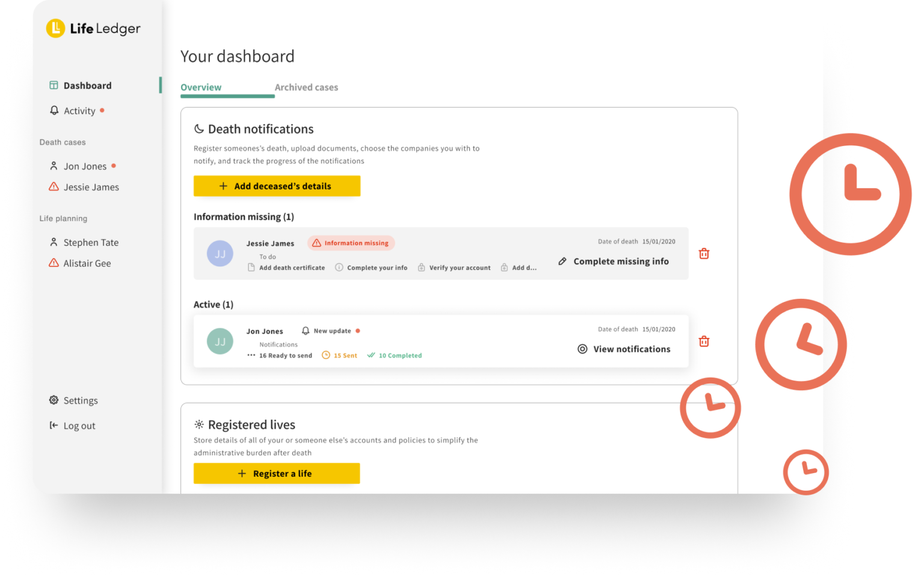Click the New update bell beside Jon Jones

[x=306, y=330]
